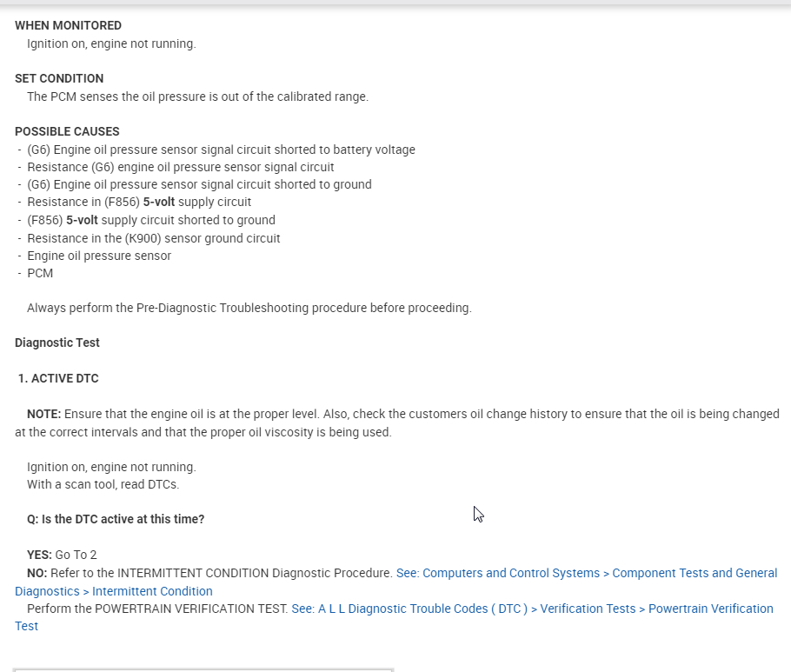Click the Diagnostic Test heading
Viewport: 791px width, 672px height.
point(57,343)
